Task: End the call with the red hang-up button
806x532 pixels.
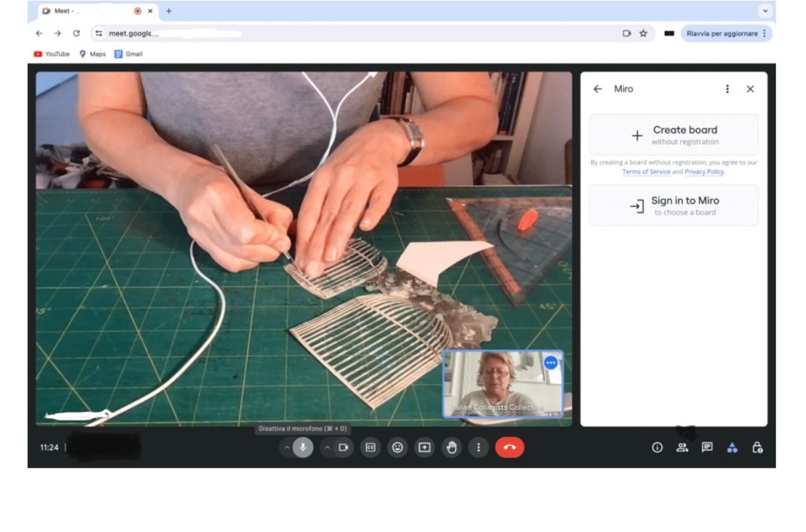Action: pos(509,448)
